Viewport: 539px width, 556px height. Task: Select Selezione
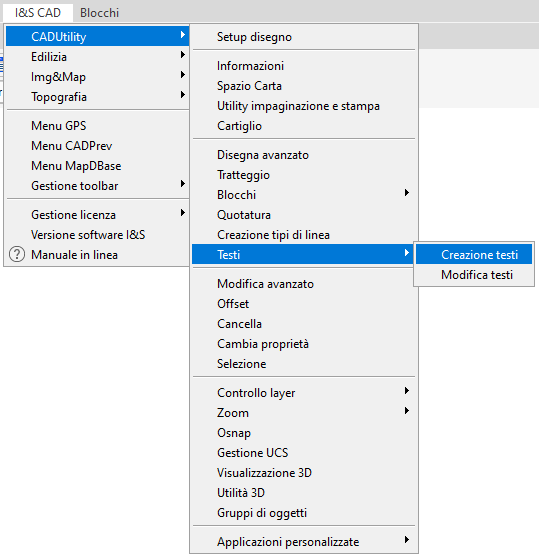(x=304, y=363)
